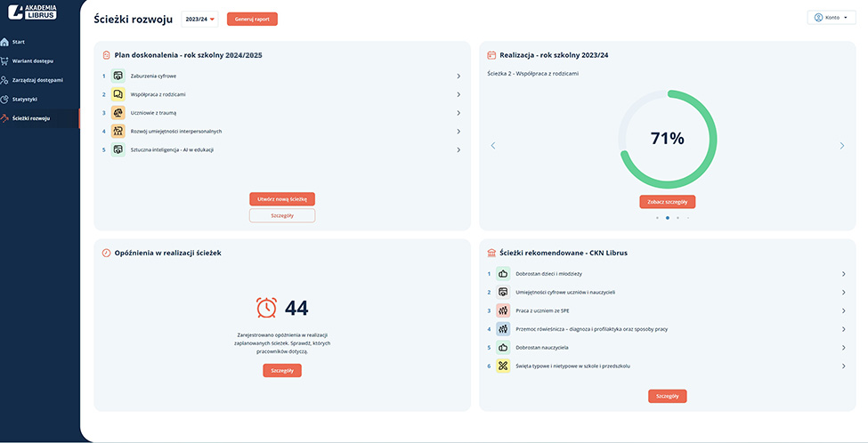
Task: Click the alarm clock delays icon
Action: tap(266, 308)
